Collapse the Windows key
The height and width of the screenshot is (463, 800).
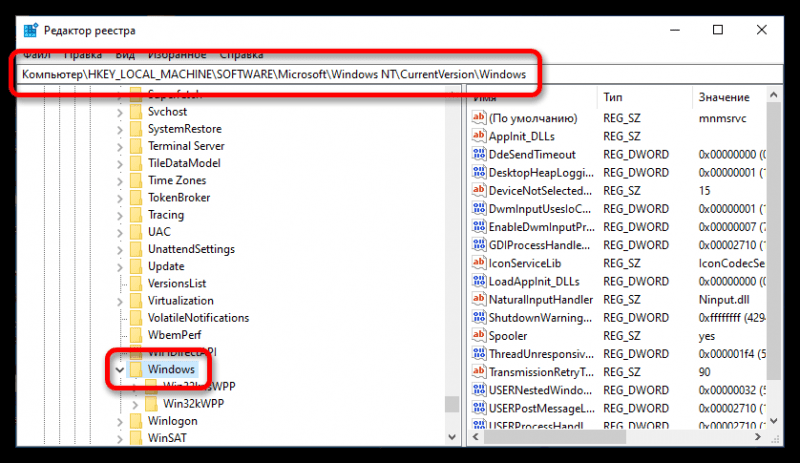[120, 370]
